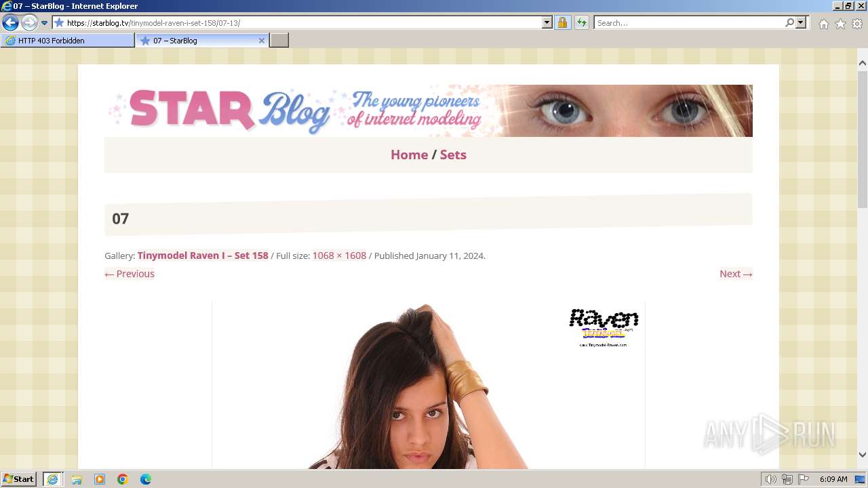Open the network tray icon

tap(787, 479)
